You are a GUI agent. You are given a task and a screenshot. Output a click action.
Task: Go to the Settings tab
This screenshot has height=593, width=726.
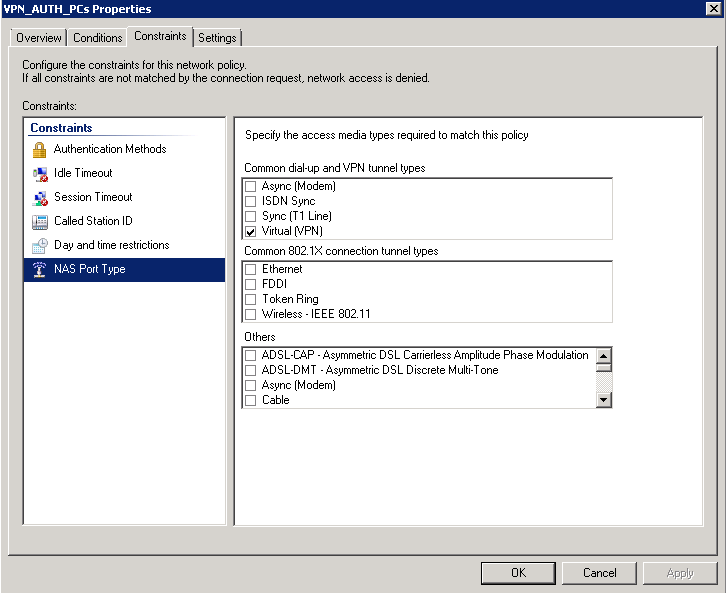click(217, 38)
